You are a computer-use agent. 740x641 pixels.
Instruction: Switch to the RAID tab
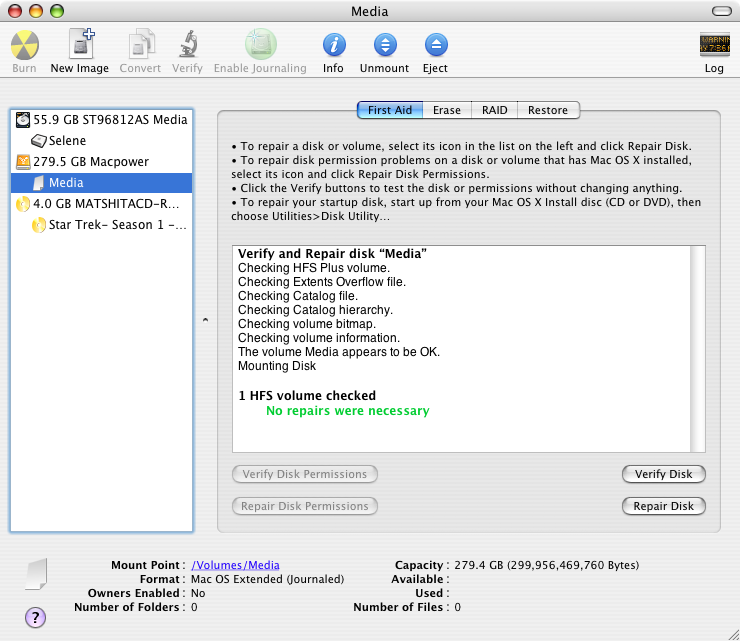[495, 110]
